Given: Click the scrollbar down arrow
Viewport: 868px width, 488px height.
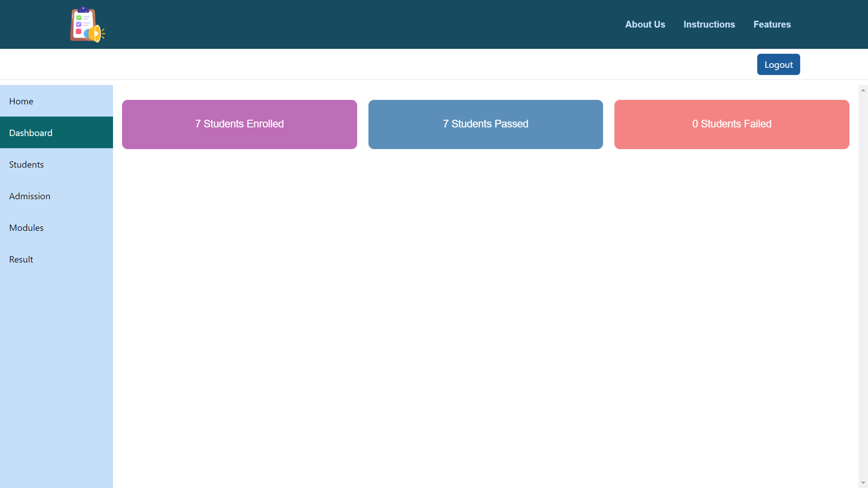Looking at the screenshot, I should (x=863, y=483).
